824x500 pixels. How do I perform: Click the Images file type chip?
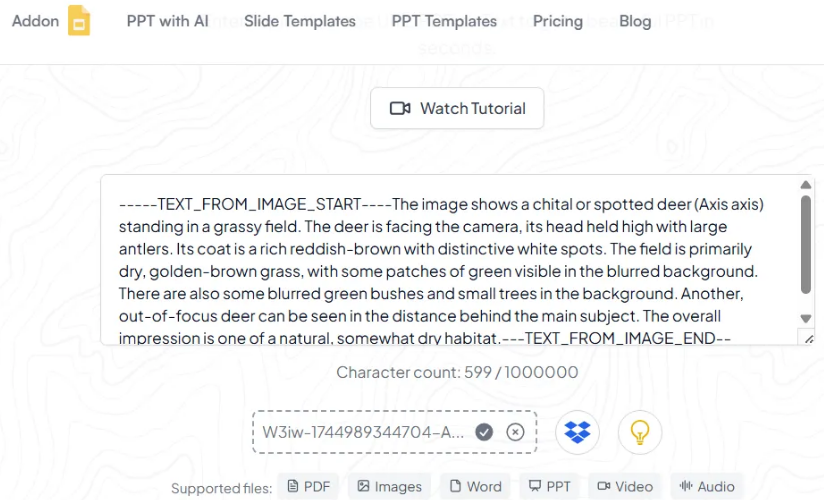pyautogui.click(x=389, y=487)
